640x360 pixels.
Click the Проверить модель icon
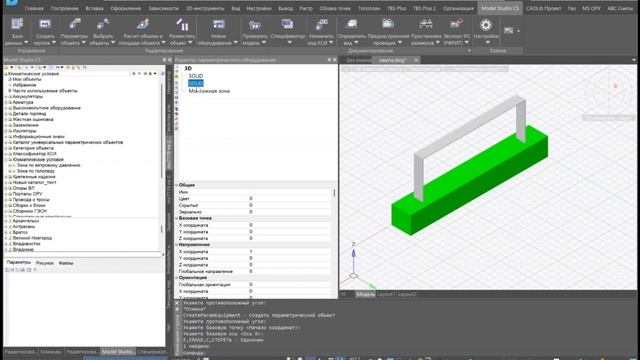tap(255, 24)
